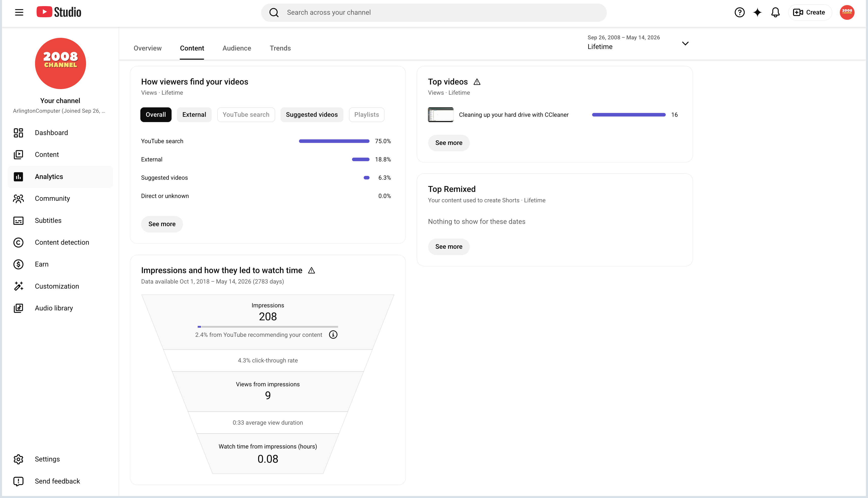Select the YouTube search filter chip
The width and height of the screenshot is (868, 498).
(246, 114)
